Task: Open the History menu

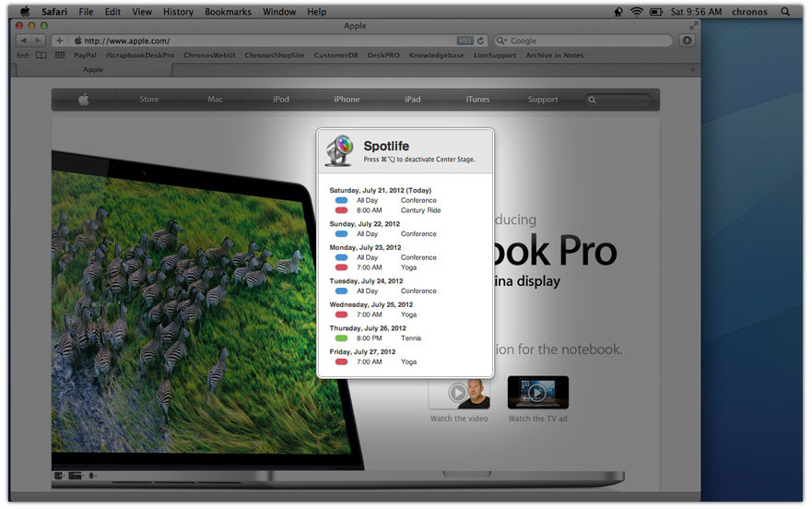Action: (178, 11)
